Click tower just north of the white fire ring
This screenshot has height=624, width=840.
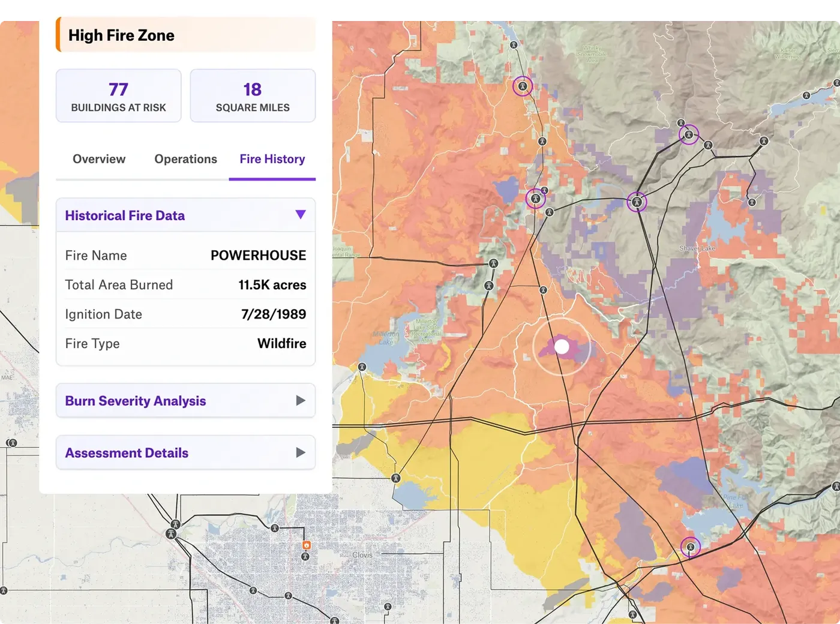[x=543, y=290]
